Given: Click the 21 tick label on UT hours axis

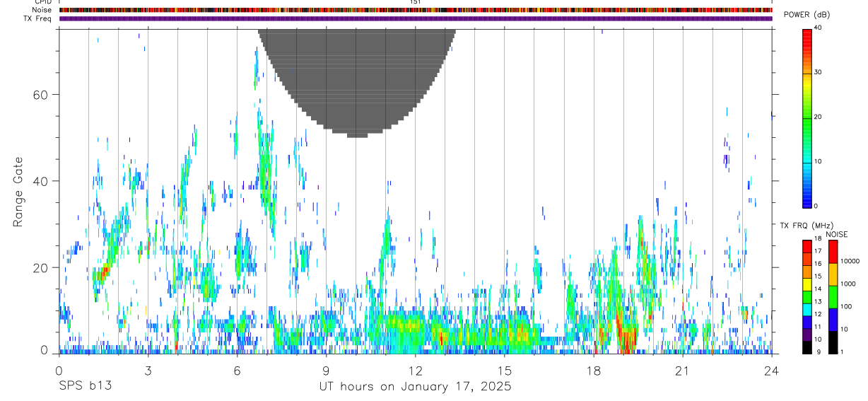Looking at the screenshot, I should (x=683, y=371).
